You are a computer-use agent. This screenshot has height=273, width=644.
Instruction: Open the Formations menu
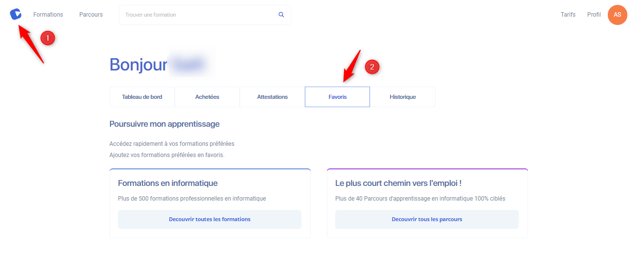click(x=48, y=15)
